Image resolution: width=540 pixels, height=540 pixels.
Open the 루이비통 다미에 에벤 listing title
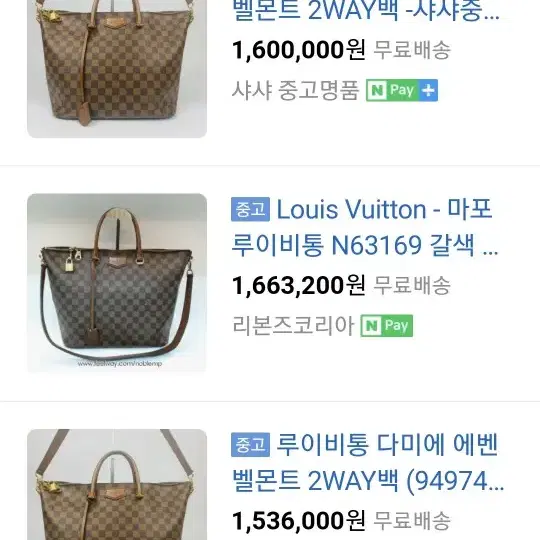(x=387, y=445)
